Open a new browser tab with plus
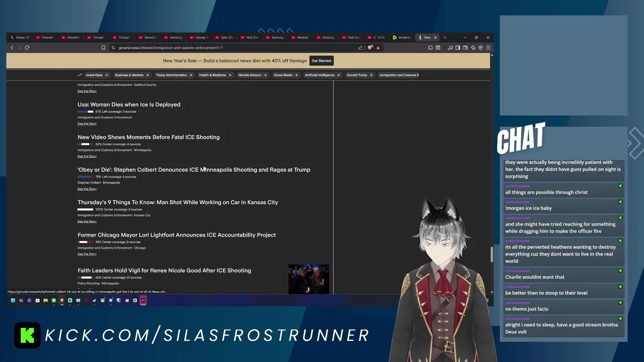The width and height of the screenshot is (644, 362). (x=444, y=37)
